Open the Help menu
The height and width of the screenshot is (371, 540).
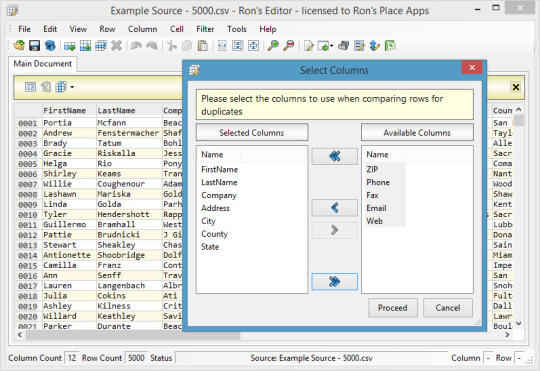point(268,29)
